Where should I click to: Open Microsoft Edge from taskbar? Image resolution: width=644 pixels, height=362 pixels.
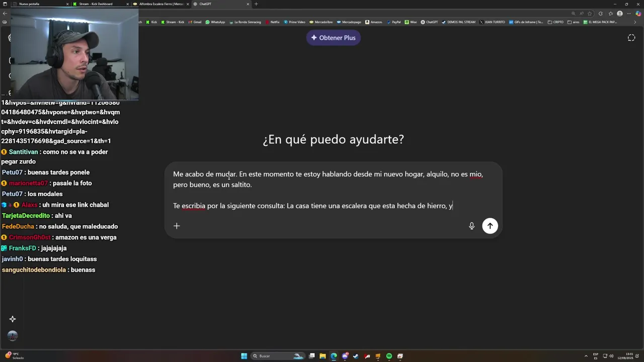tap(334, 356)
